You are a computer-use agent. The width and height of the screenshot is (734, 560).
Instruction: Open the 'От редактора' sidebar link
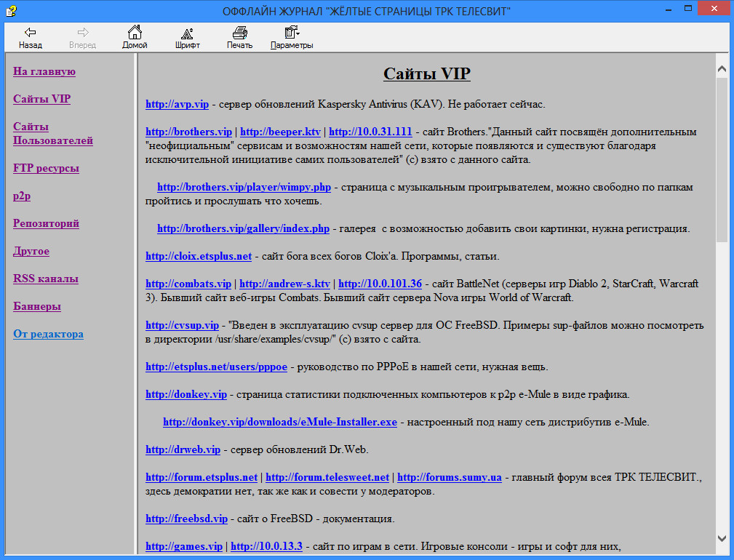pos(48,334)
